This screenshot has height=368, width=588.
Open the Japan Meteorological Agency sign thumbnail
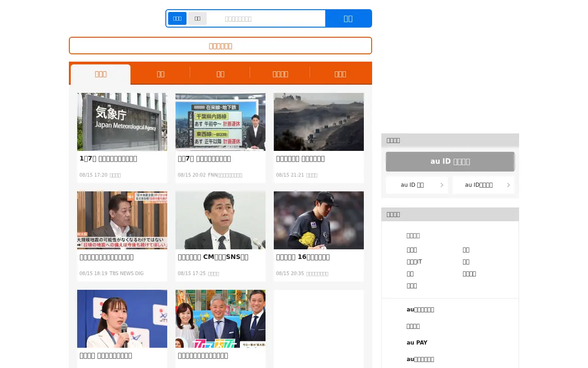pyautogui.click(x=122, y=122)
